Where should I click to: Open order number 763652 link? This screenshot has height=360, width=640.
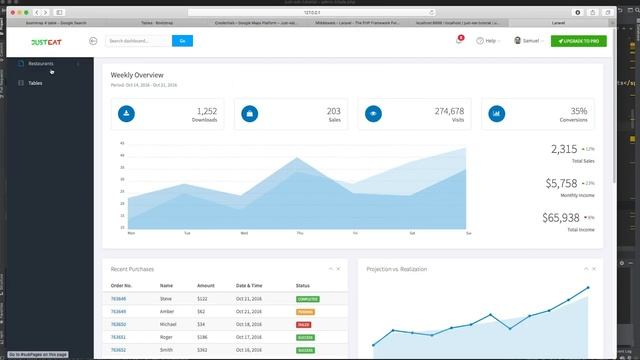click(x=118, y=350)
